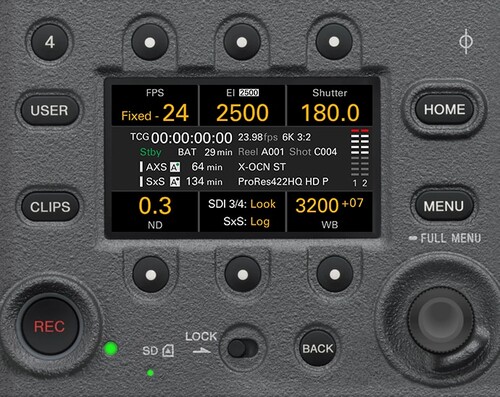Screen dimensions: 500x397
Task: Click the round button below SDI/SxS output
Action: (x=243, y=275)
